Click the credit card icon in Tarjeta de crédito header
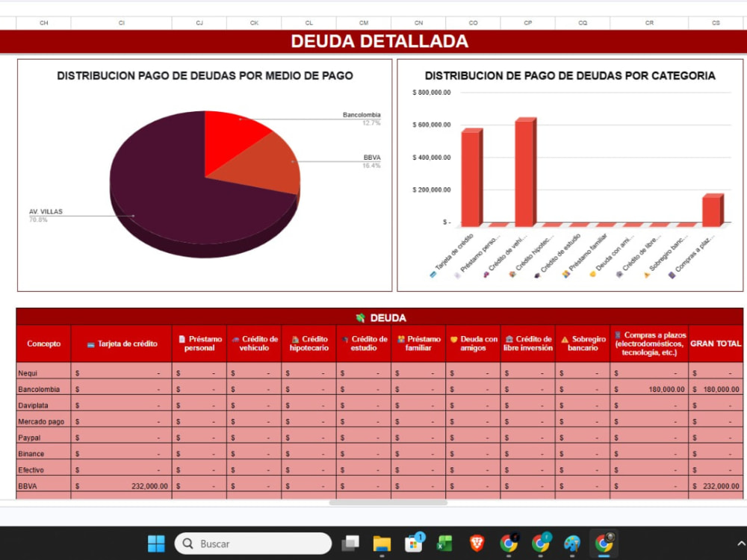This screenshot has height=560, width=747. tap(91, 344)
